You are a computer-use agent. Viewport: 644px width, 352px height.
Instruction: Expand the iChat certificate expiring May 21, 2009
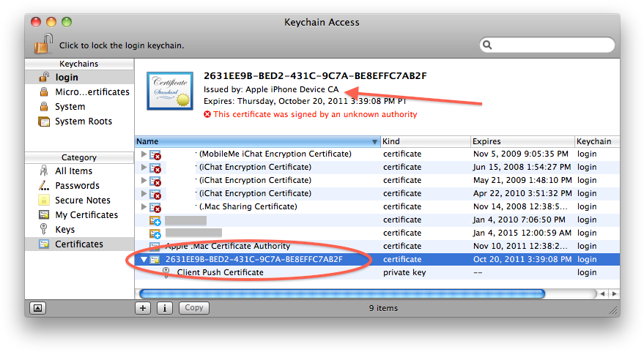tap(144, 180)
